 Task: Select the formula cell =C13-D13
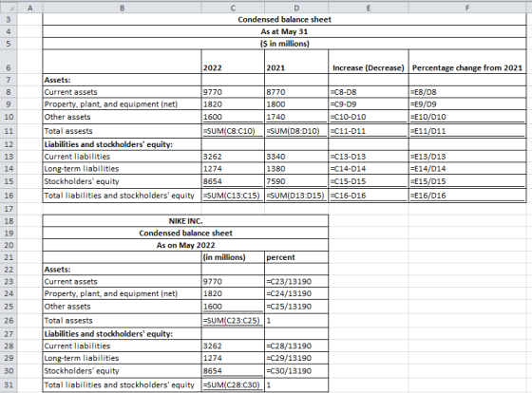tap(369, 157)
